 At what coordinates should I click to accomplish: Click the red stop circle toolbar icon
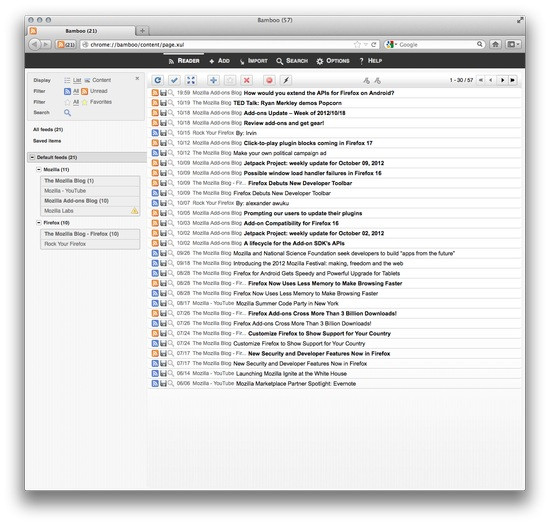point(269,80)
